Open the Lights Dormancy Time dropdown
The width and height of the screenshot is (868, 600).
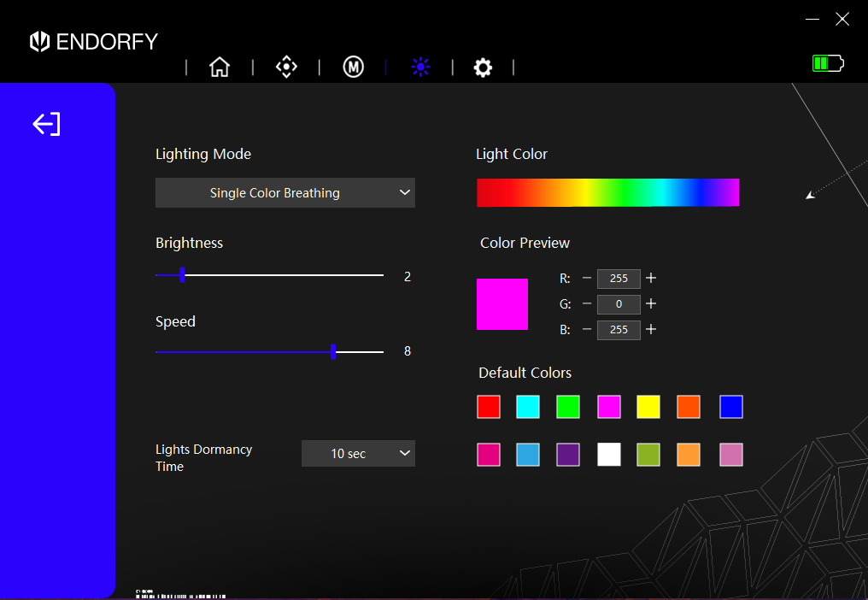(x=358, y=453)
